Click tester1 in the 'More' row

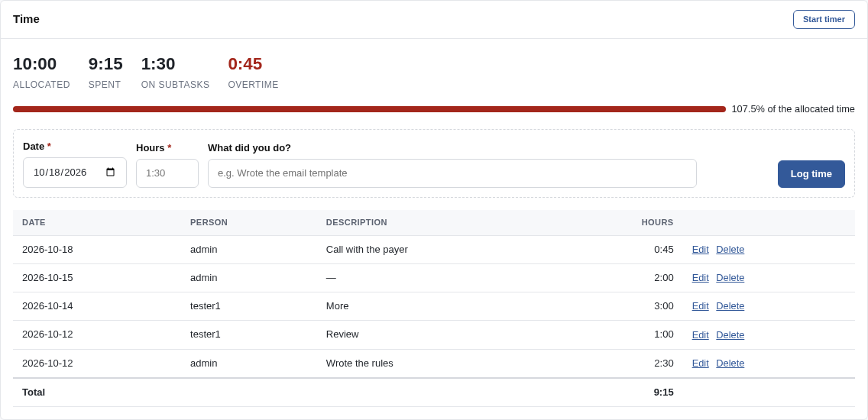206,306
